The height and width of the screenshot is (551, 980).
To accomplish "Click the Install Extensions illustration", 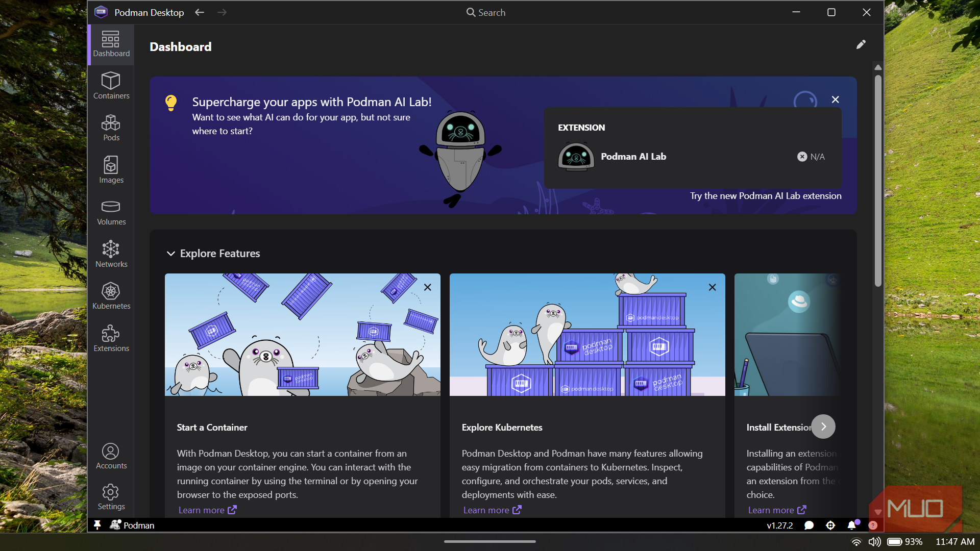I will [788, 335].
